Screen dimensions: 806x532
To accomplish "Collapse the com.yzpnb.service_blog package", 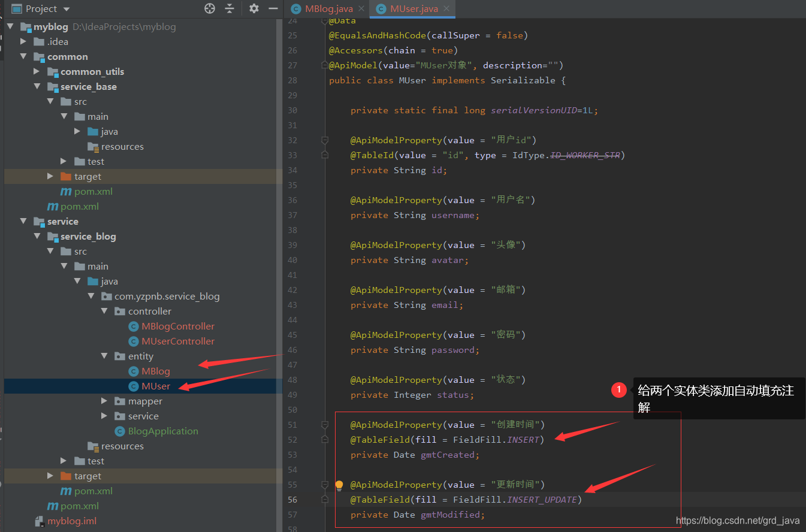I will click(x=91, y=297).
